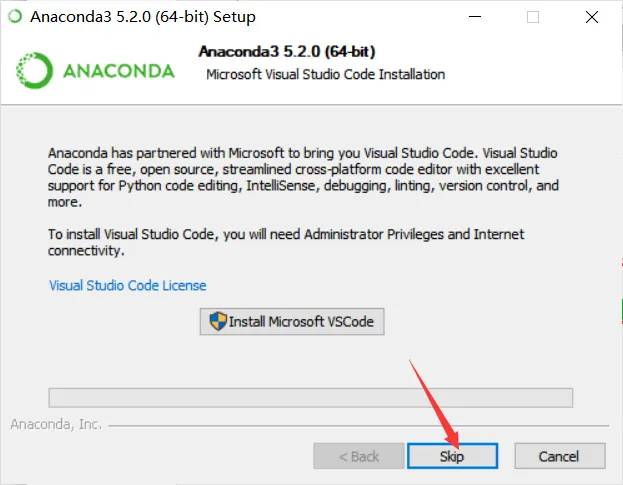Minimize the Anaconda3 Setup window
This screenshot has height=485, width=623.
coord(475,17)
